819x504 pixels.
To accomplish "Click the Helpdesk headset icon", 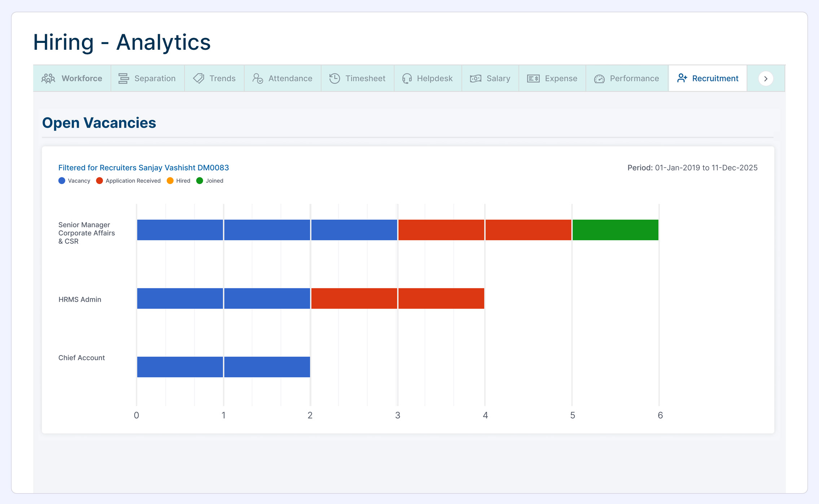I will click(407, 79).
